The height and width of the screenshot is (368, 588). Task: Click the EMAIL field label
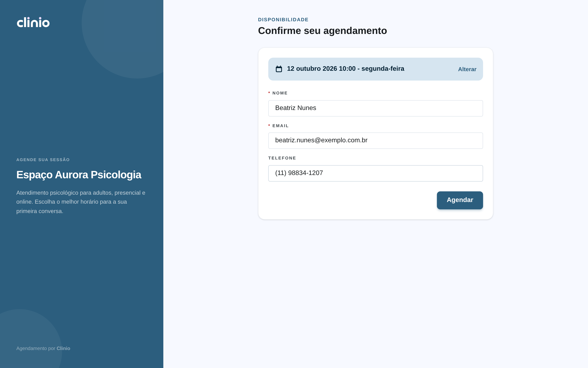(280, 126)
